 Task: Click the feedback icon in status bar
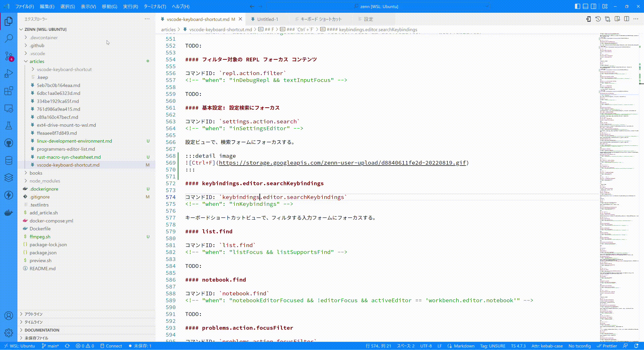click(625, 346)
